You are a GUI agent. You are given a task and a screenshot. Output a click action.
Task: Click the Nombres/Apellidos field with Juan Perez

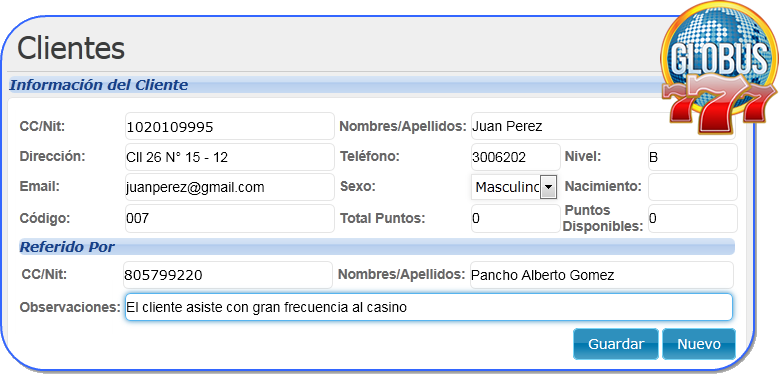603,126
